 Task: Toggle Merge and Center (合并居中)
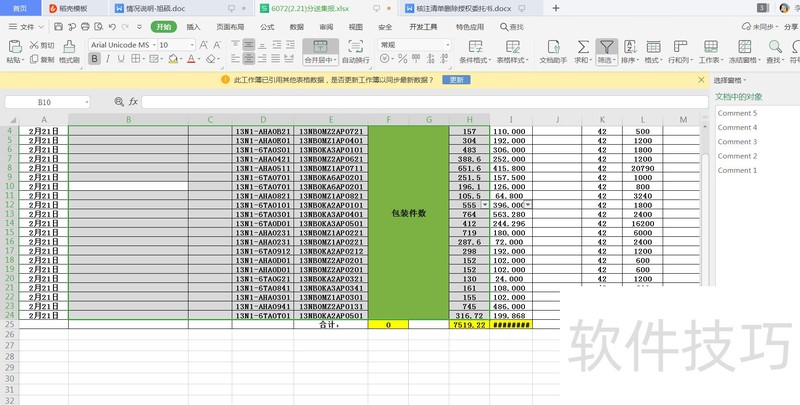320,52
